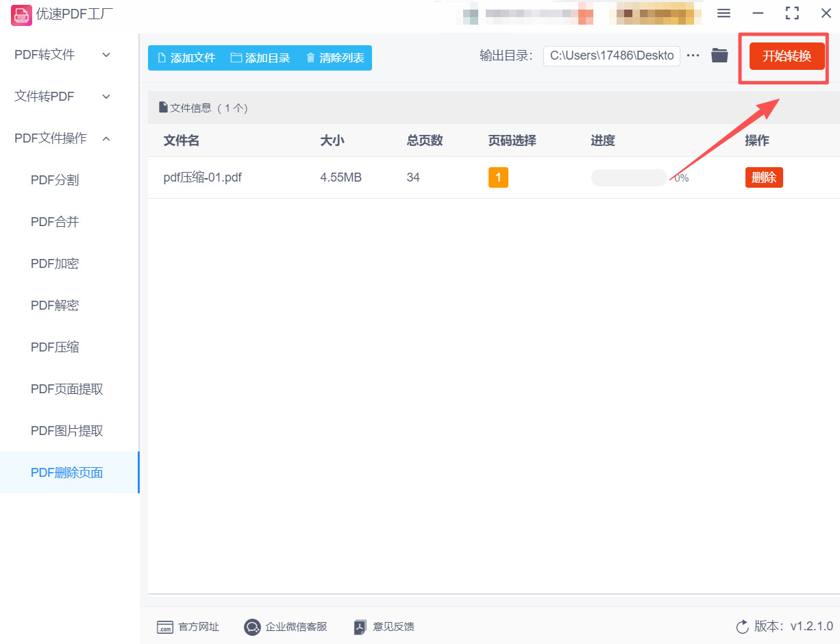Delete pdf压缩-01.pdf using 删除 button
840x644 pixels.
[764, 177]
